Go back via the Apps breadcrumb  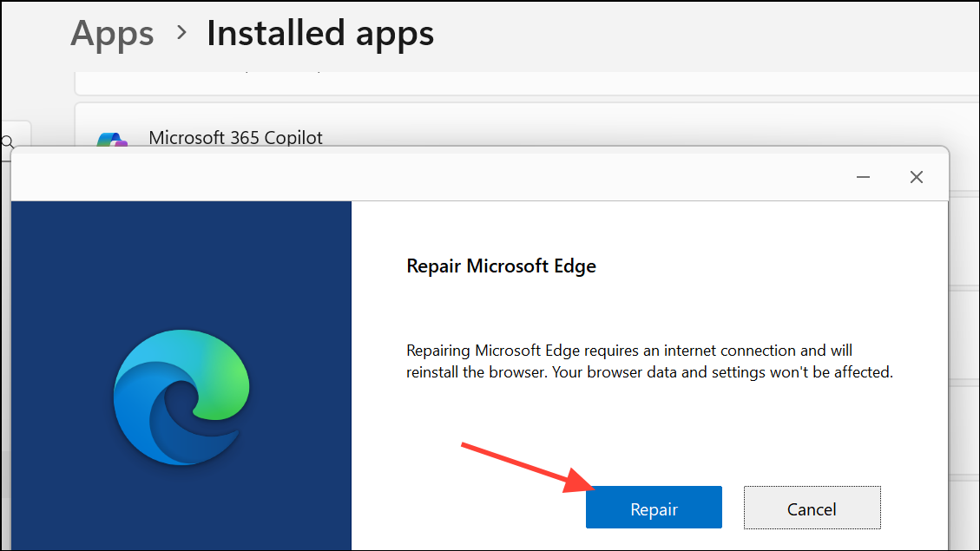112,34
